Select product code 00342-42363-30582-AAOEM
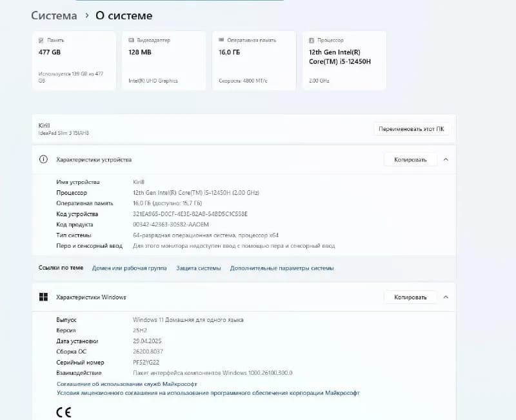516x420 pixels. 171,225
